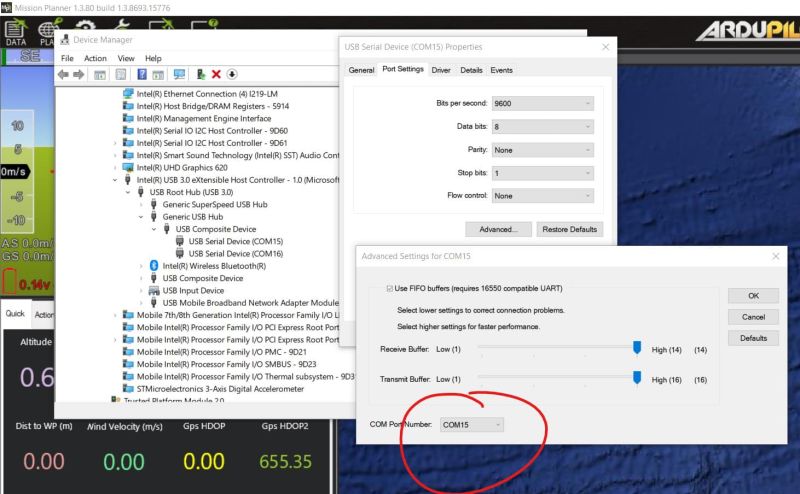Close Advanced Settings for COM15 dialog
Viewport: 800px width, 494px height.
(x=776, y=256)
